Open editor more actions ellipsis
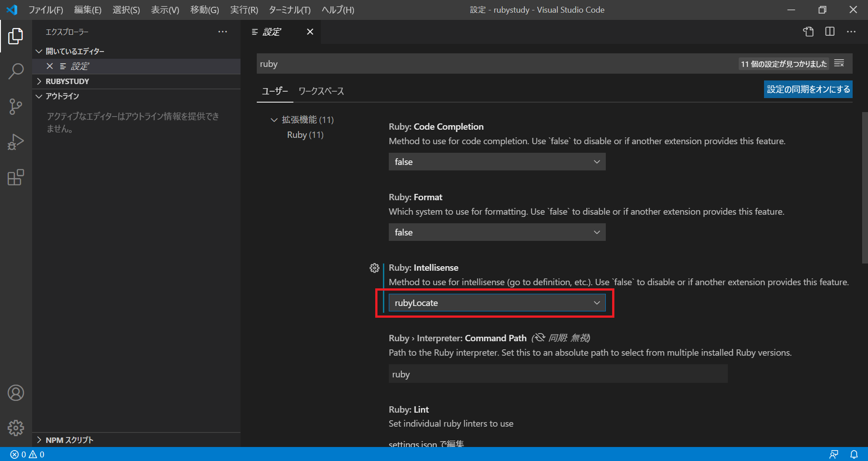Screen dimensions: 868x461 [x=851, y=32]
